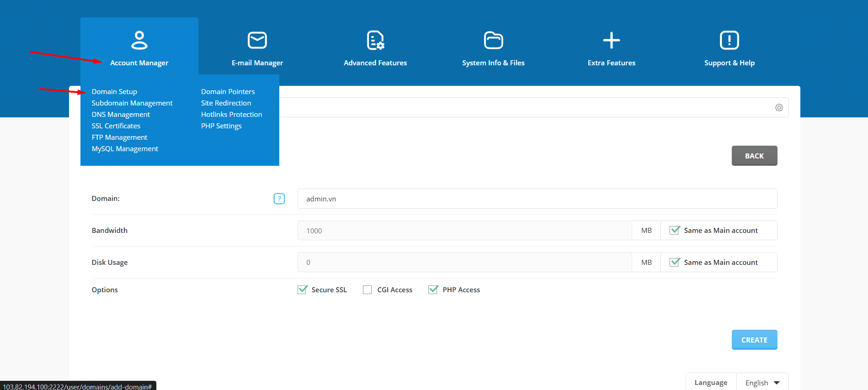Select Domain Setup from the menu
The image size is (868, 390).
coord(114,92)
